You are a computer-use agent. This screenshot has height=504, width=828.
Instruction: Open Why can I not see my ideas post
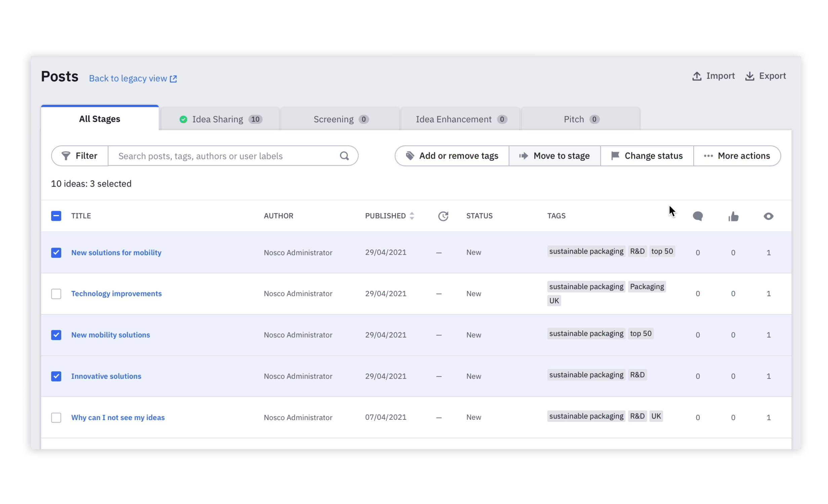118,418
